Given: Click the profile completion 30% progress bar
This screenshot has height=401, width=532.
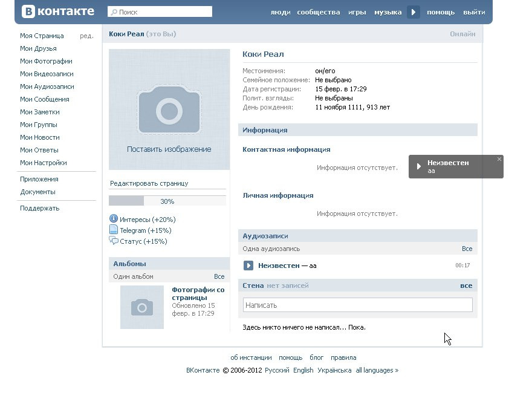Looking at the screenshot, I should (167, 201).
